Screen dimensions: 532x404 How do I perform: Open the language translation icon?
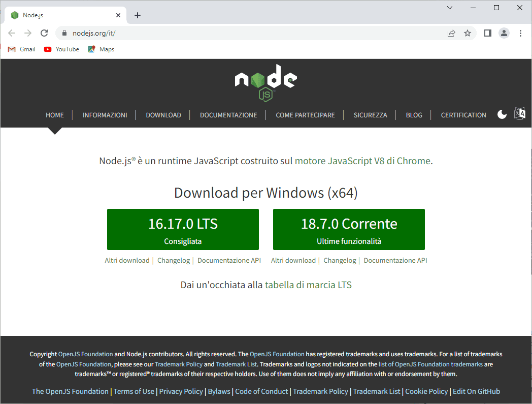[x=519, y=114]
